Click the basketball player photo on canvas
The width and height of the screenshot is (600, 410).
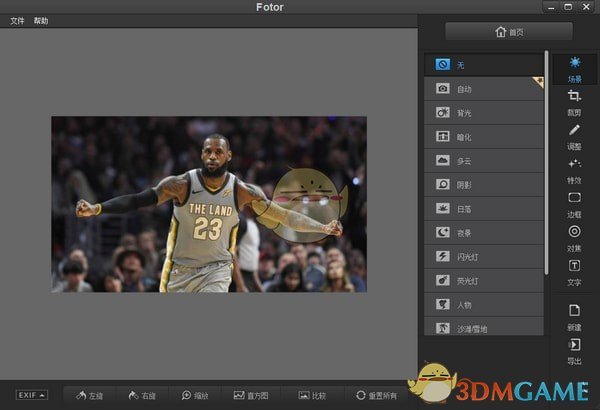coord(209,204)
